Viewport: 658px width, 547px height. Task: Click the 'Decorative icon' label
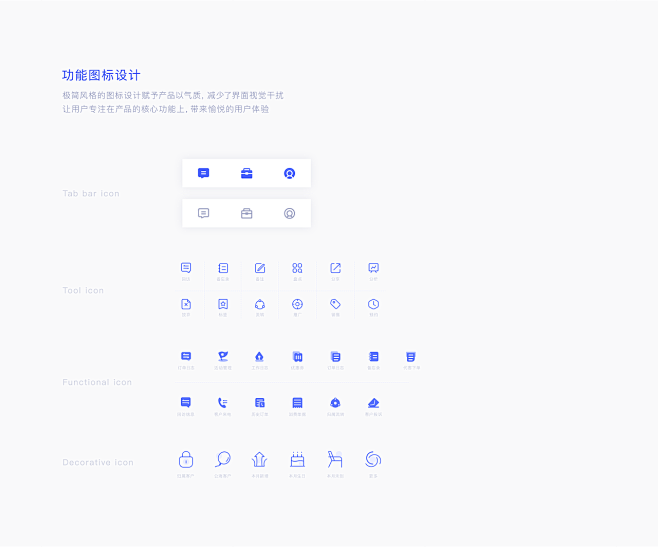coord(98,463)
